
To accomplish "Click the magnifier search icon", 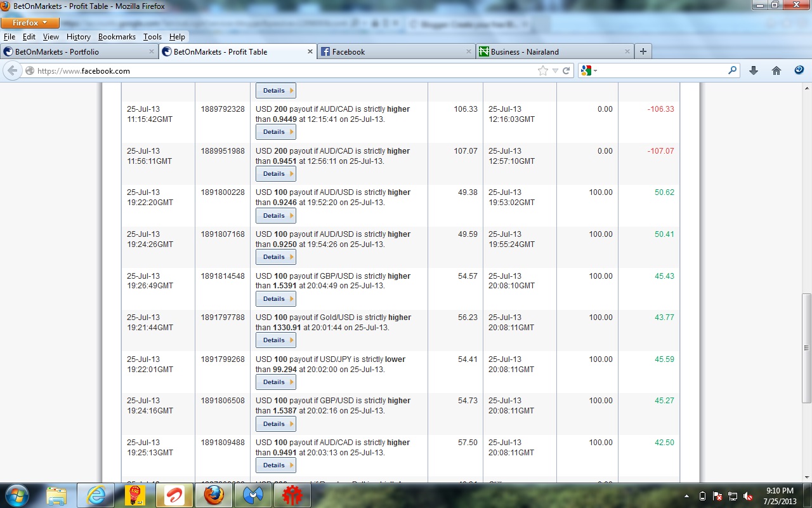I will tap(733, 71).
